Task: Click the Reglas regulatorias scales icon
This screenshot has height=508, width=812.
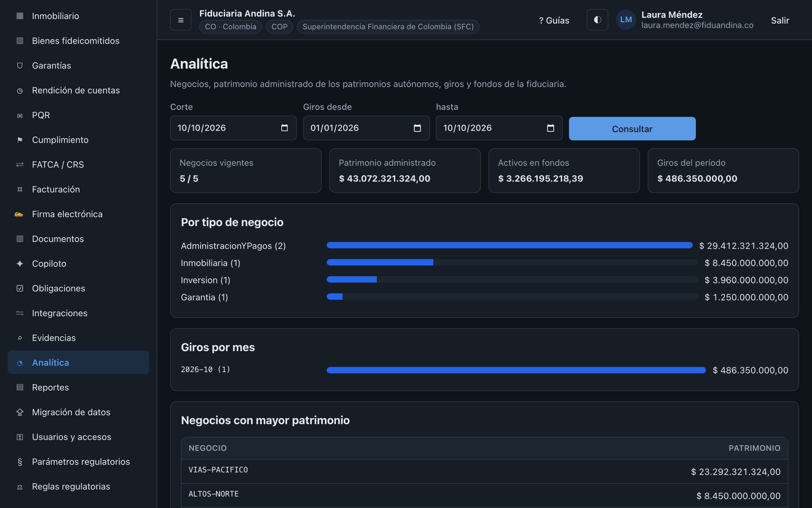Action: click(x=20, y=487)
